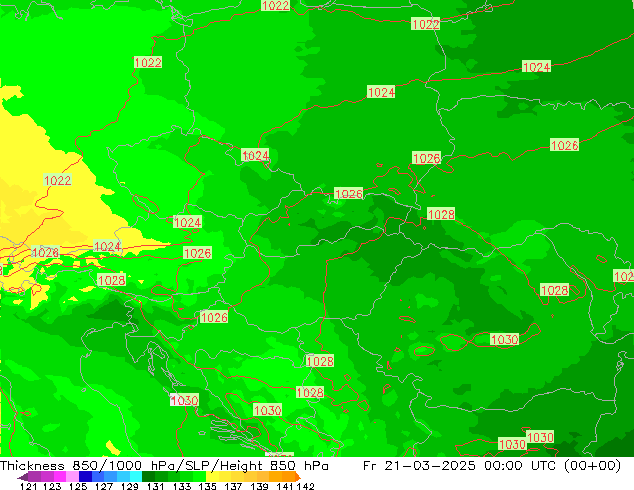Click 'Height' in the map title

241,467
